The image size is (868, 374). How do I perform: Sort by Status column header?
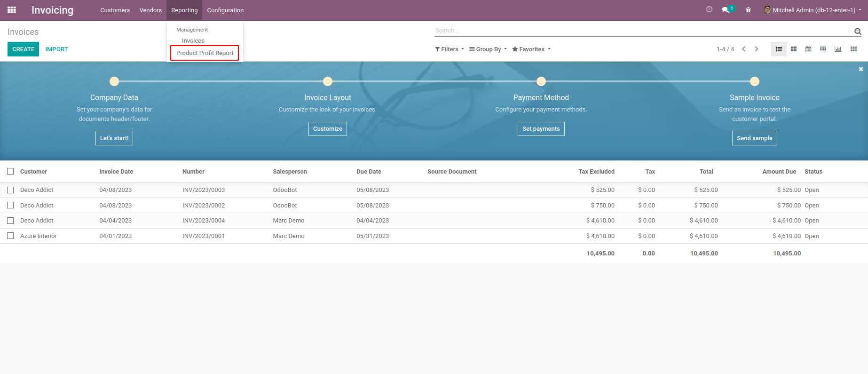(x=813, y=171)
